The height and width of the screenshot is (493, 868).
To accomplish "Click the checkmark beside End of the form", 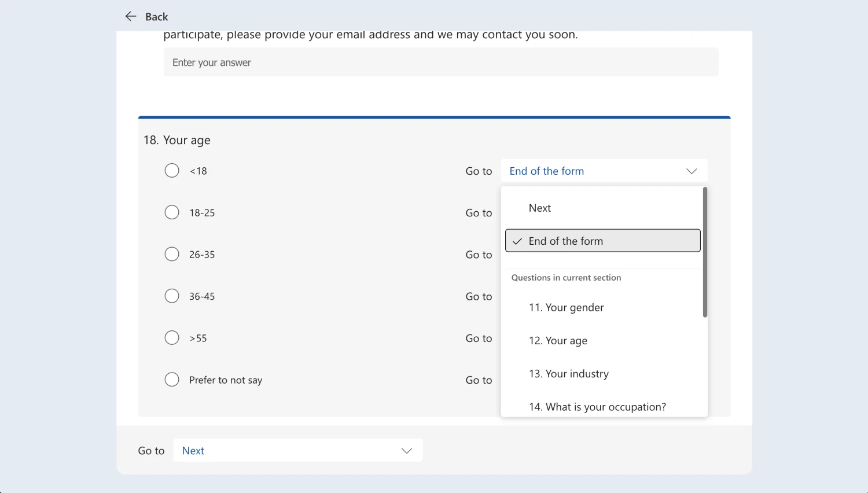I will [517, 241].
